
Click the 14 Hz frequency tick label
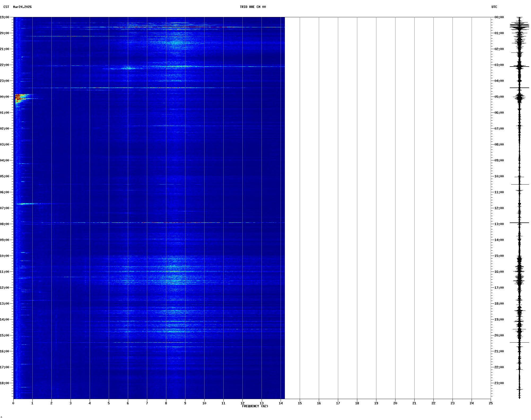(281, 403)
